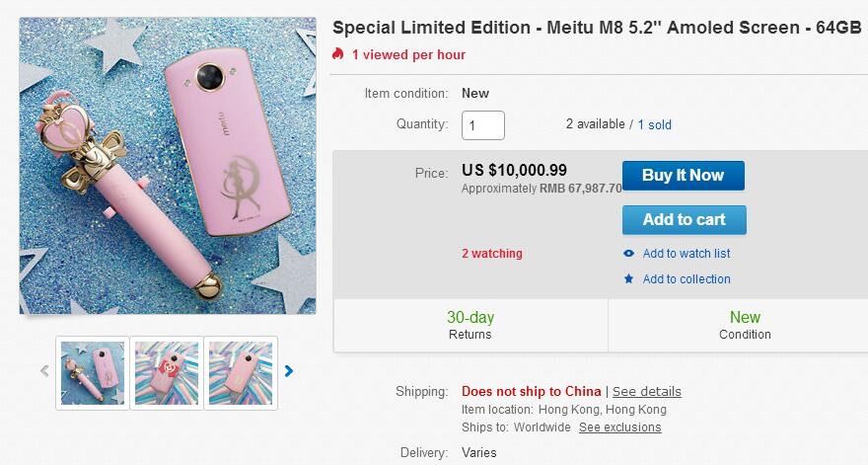868x465 pixels.
Task: Click the eye icon beside Add to watch list
Action: [629, 254]
